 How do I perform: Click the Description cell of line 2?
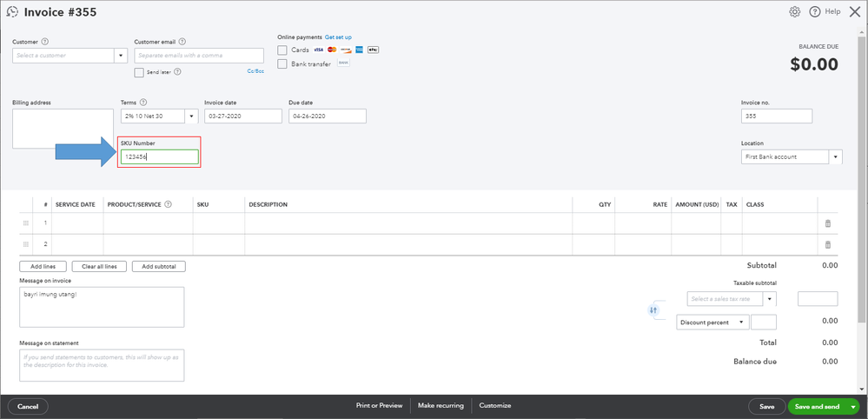[408, 244]
